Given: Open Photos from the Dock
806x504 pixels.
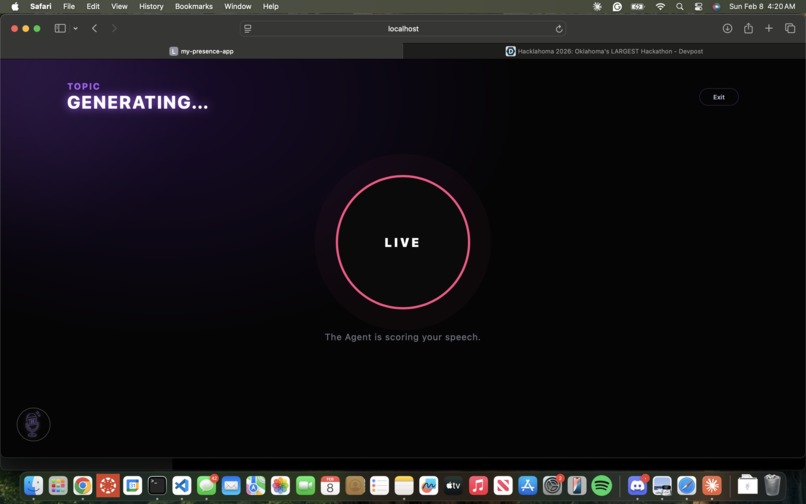Looking at the screenshot, I should click(281, 485).
